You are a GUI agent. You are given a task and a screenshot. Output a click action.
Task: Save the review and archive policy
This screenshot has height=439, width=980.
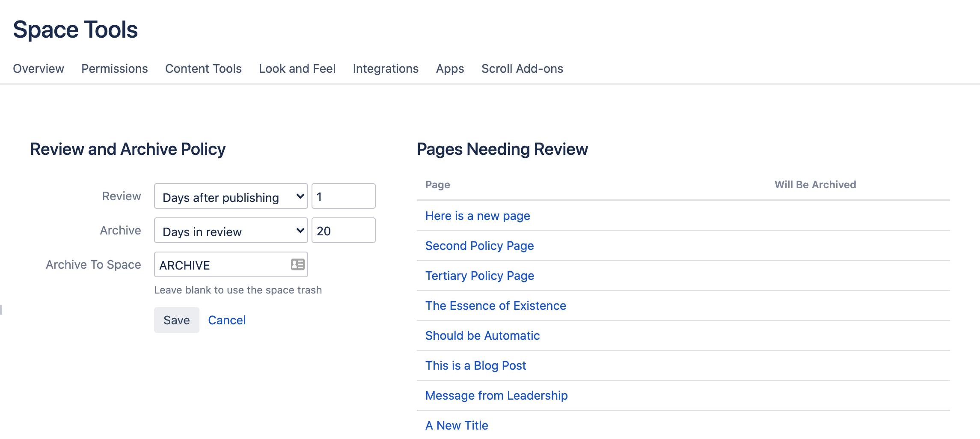click(x=176, y=320)
